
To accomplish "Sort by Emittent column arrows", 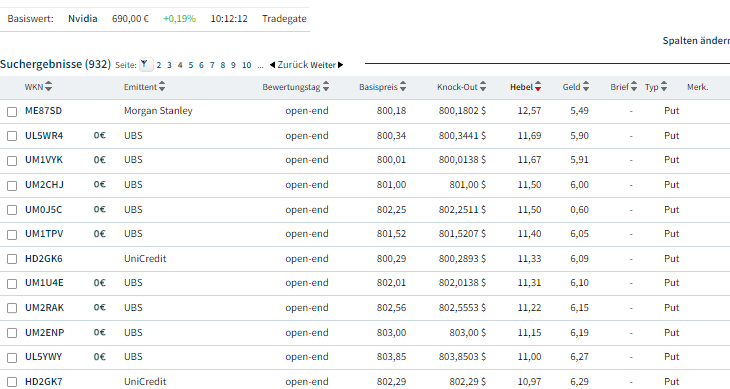I will click(x=162, y=87).
